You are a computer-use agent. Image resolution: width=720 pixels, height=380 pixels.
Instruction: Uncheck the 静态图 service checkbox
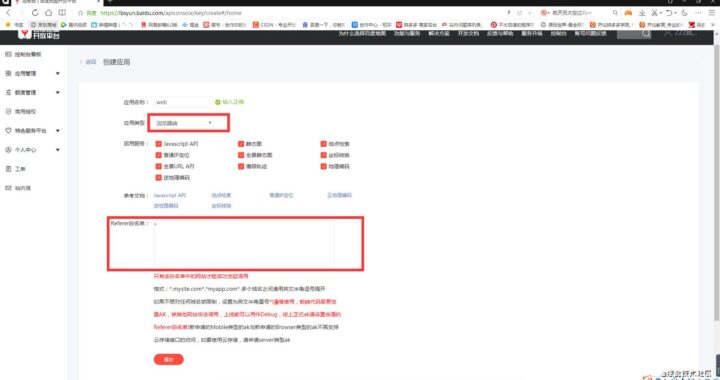(241, 144)
